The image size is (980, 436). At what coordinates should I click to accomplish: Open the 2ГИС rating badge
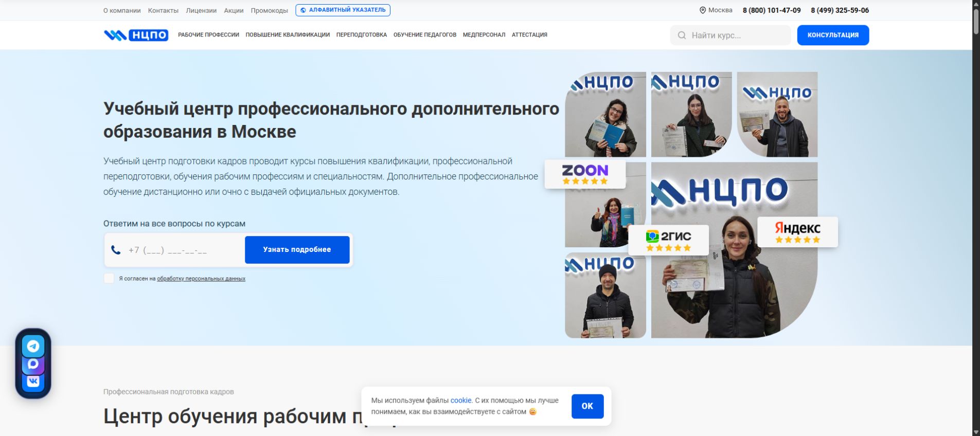[x=668, y=240]
